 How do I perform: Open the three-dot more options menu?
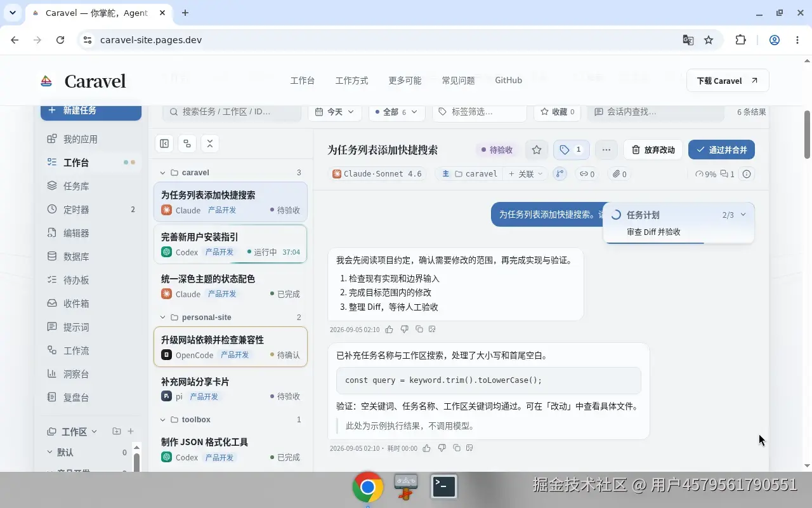606,150
